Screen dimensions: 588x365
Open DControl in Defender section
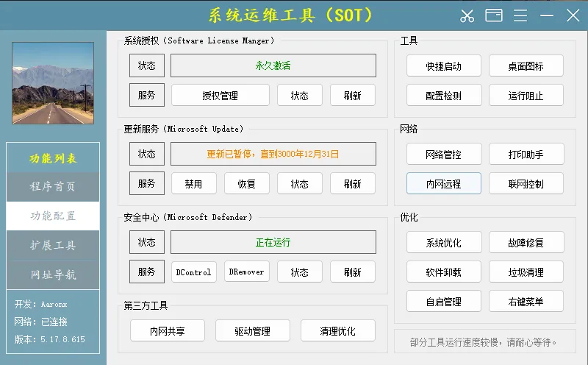tap(194, 272)
